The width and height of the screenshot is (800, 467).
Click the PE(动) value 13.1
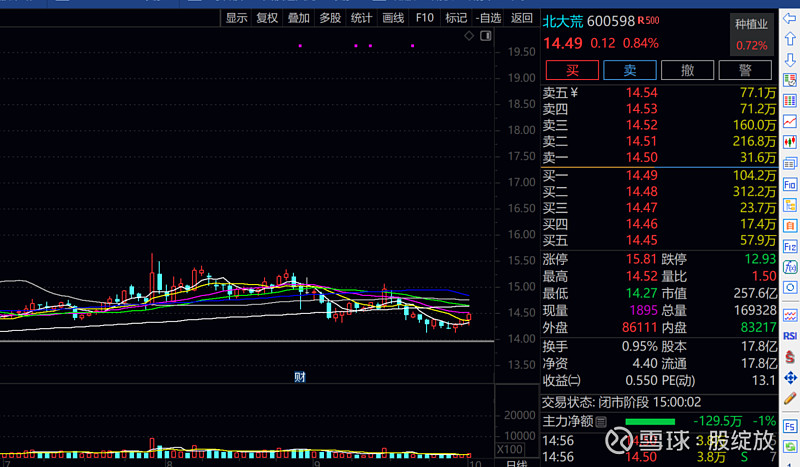[764, 380]
